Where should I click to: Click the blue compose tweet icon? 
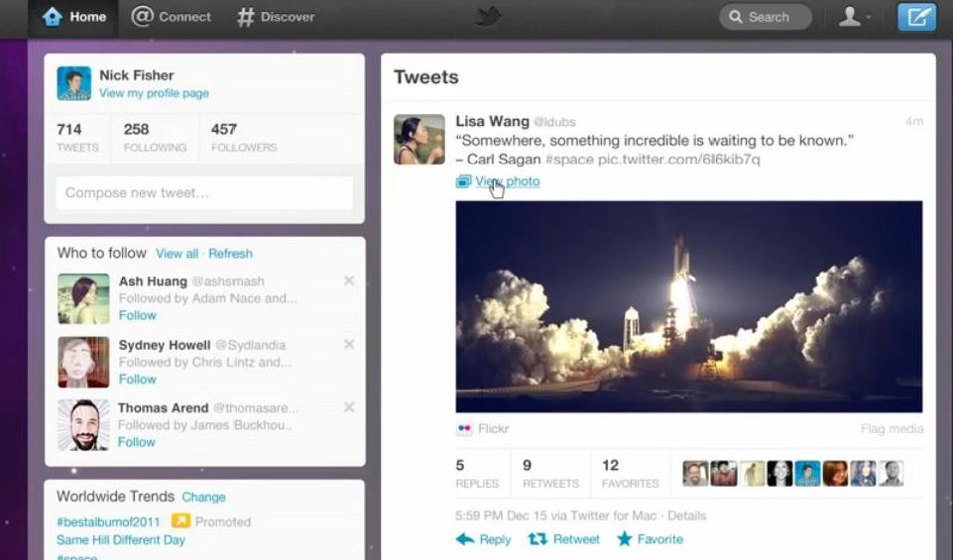[x=916, y=17]
